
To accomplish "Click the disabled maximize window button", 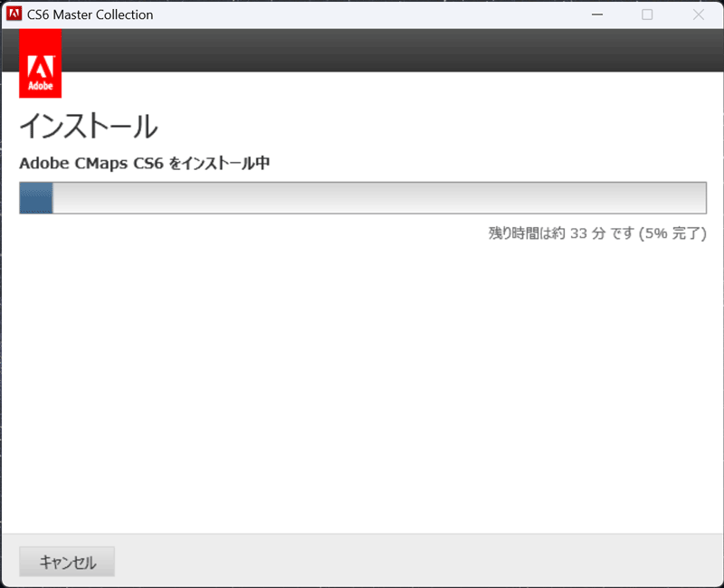I will pyautogui.click(x=647, y=14).
